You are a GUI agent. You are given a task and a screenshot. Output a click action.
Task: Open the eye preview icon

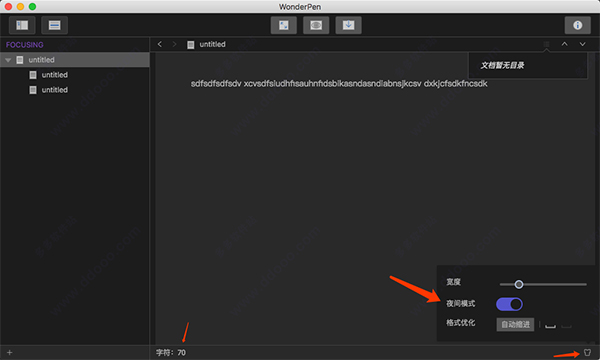(316, 25)
